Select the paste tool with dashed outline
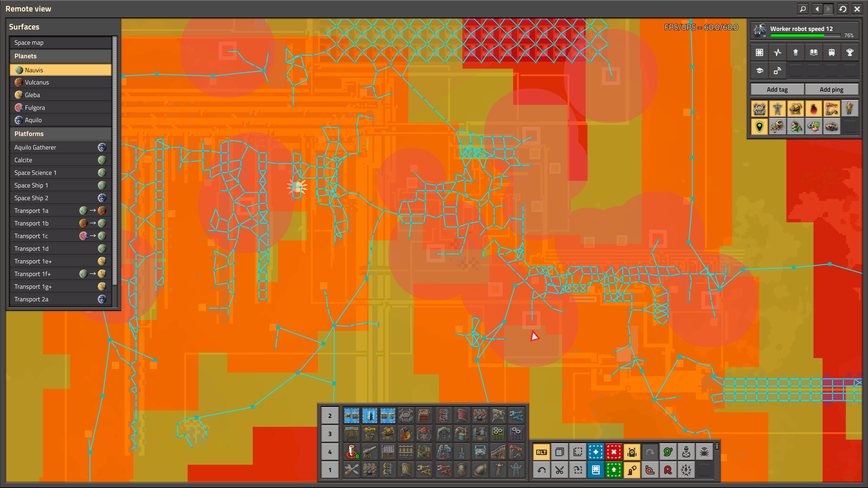 click(578, 452)
